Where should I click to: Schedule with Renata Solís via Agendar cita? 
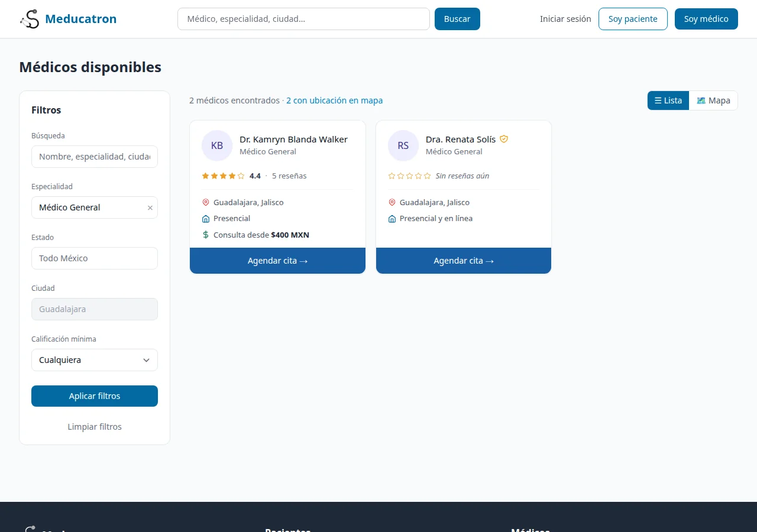464,261
